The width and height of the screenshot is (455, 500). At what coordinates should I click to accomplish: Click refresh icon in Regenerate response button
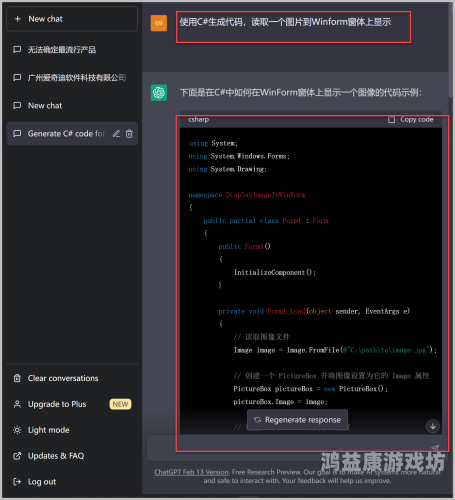point(257,420)
